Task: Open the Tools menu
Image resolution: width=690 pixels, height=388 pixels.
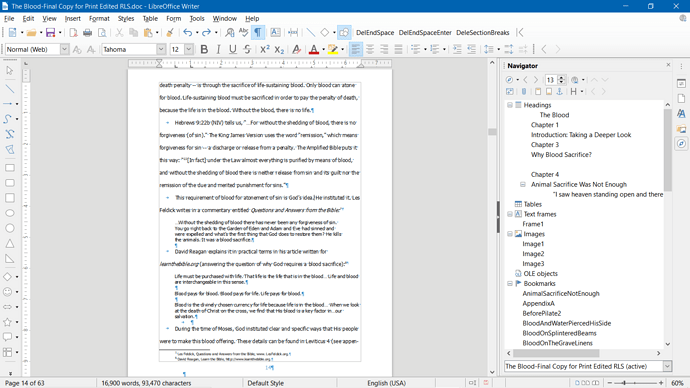Action: 197,18
